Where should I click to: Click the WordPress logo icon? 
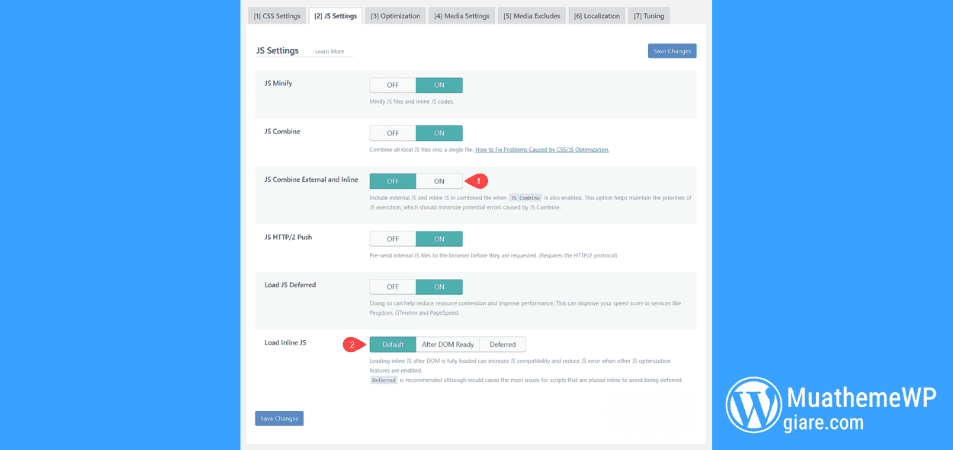[x=753, y=405]
